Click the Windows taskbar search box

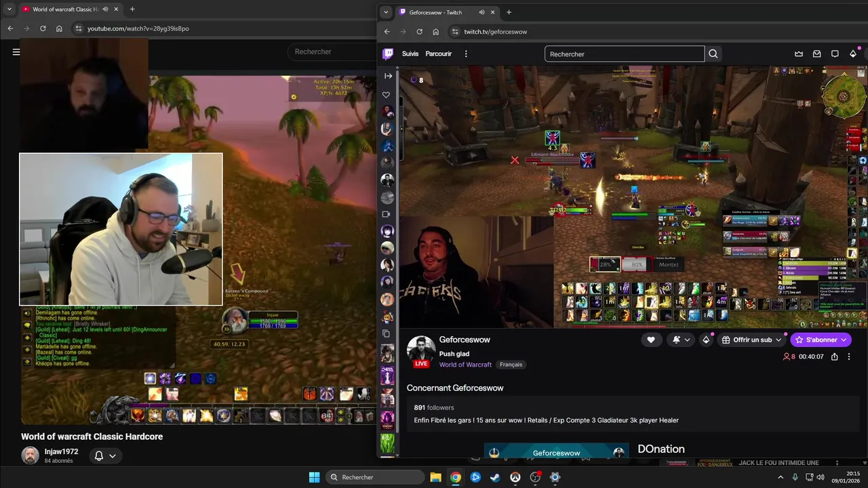point(375,477)
